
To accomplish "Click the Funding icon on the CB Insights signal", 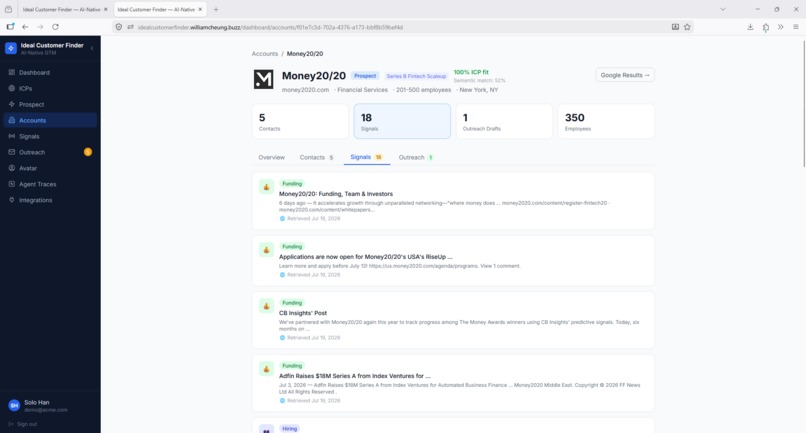I will coord(266,306).
